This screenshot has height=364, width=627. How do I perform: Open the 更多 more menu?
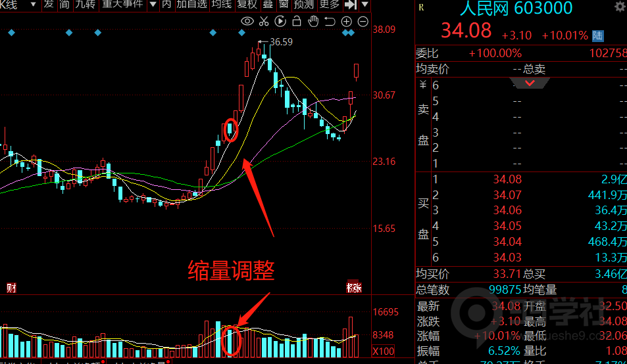pyautogui.click(x=330, y=5)
